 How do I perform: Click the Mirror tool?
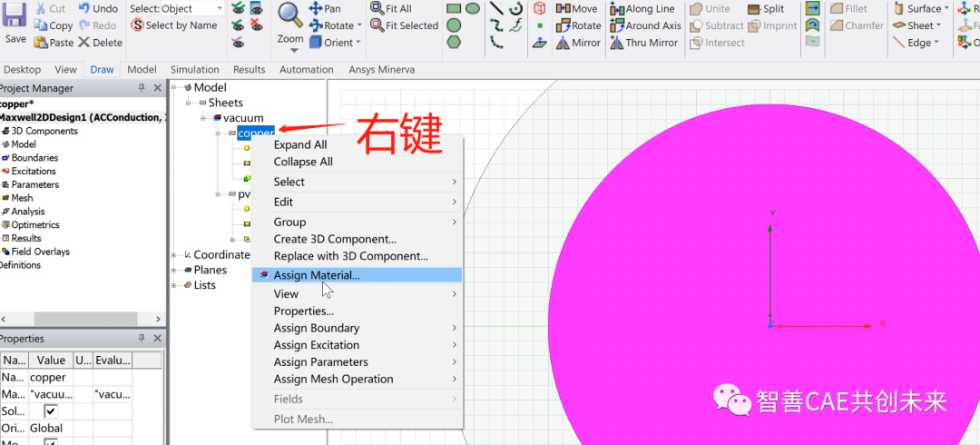click(x=578, y=43)
